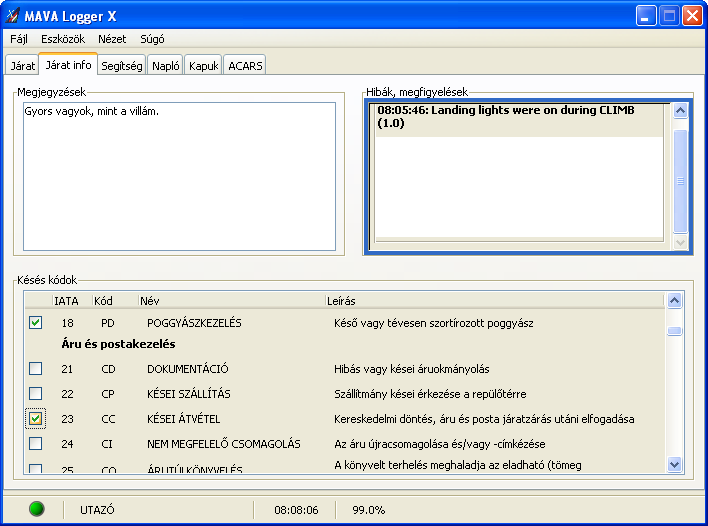Open the Nézet menu
This screenshot has width=708, height=526.
(x=112, y=39)
